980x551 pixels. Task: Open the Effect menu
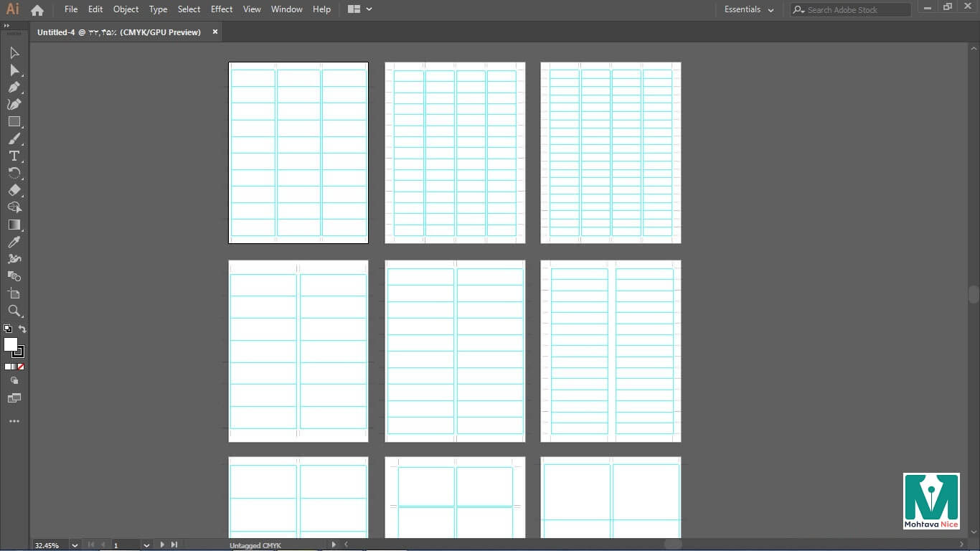222,9
